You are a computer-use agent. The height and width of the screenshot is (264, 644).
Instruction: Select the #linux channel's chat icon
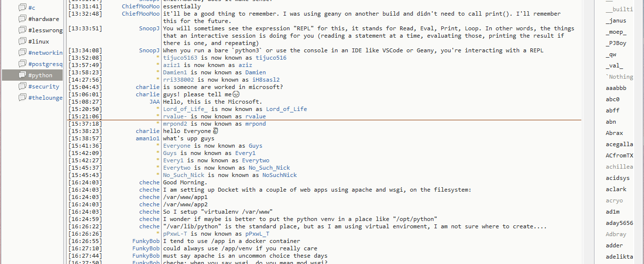point(22,42)
